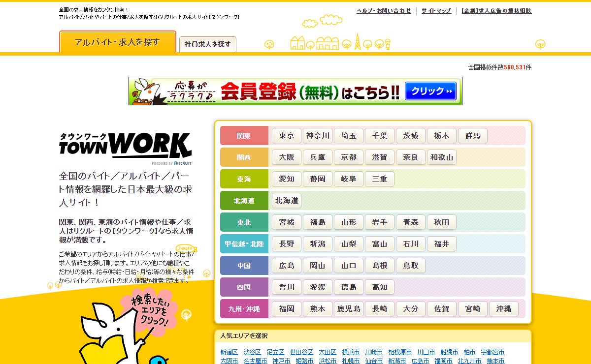Select the 青森 prefecture button
Image resolution: width=591 pixels, height=364 pixels.
[411, 222]
